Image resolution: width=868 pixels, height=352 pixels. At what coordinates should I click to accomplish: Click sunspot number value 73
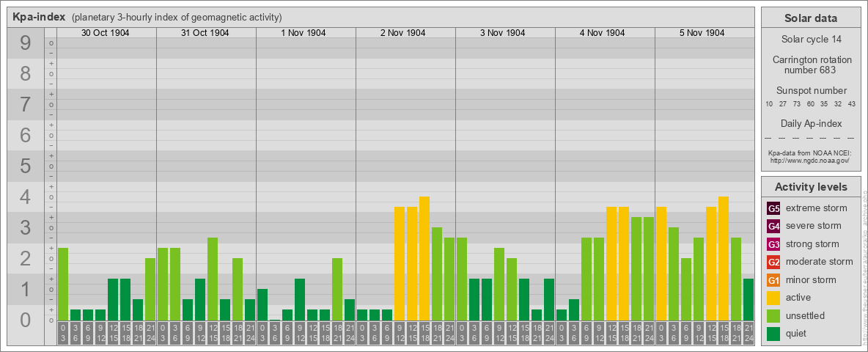pyautogui.click(x=797, y=104)
